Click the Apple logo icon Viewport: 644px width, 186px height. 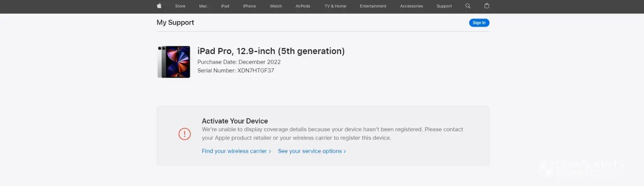tap(159, 6)
